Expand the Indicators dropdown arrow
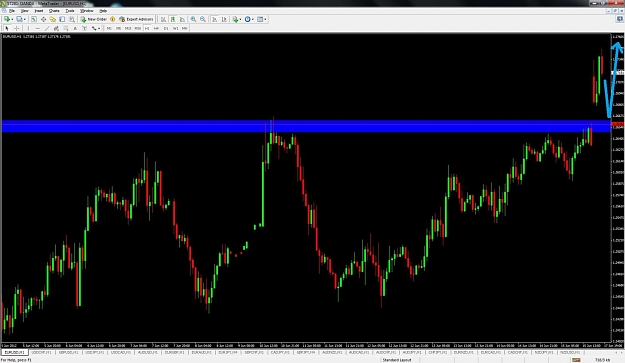 pos(240,19)
